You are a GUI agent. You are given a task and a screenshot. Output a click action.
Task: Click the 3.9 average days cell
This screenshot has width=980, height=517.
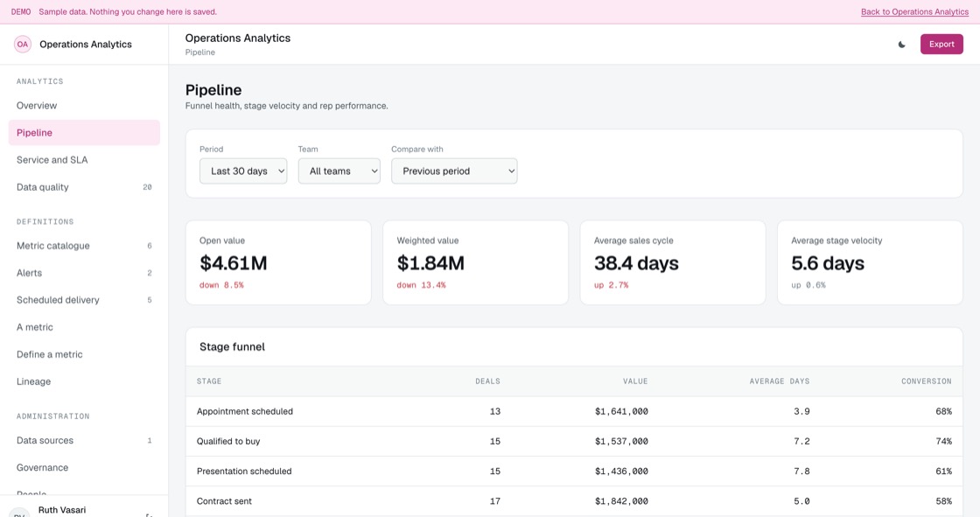point(801,411)
